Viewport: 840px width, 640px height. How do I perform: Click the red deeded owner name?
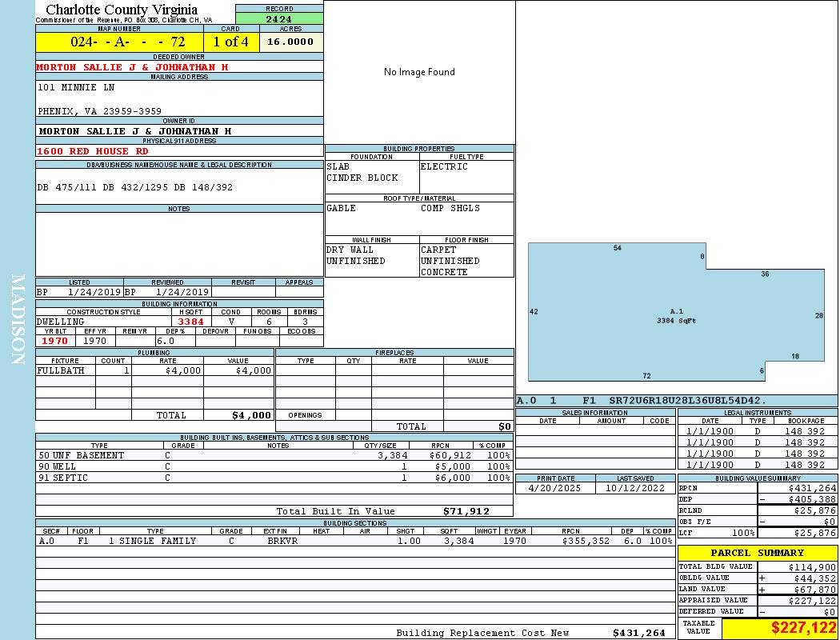tap(132, 67)
